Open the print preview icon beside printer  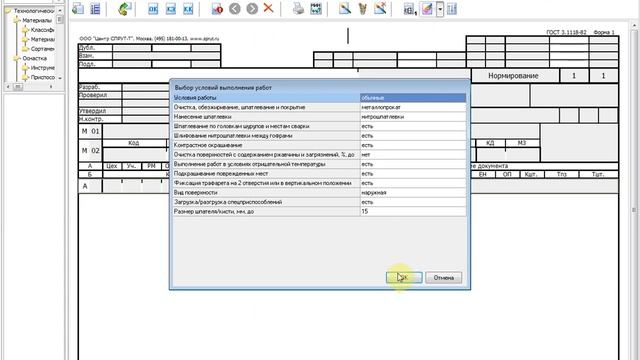tap(316, 9)
